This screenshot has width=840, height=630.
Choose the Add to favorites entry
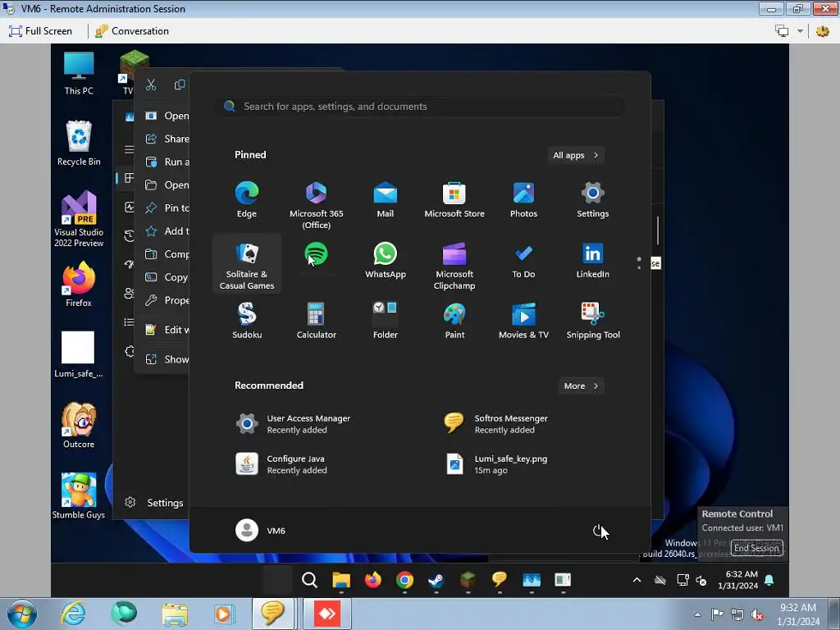(166, 231)
